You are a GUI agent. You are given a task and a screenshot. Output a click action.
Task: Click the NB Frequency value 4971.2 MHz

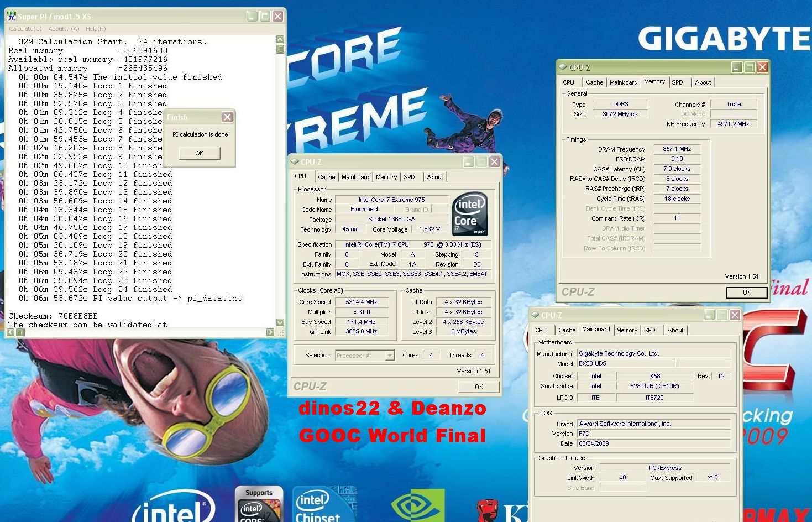[734, 124]
